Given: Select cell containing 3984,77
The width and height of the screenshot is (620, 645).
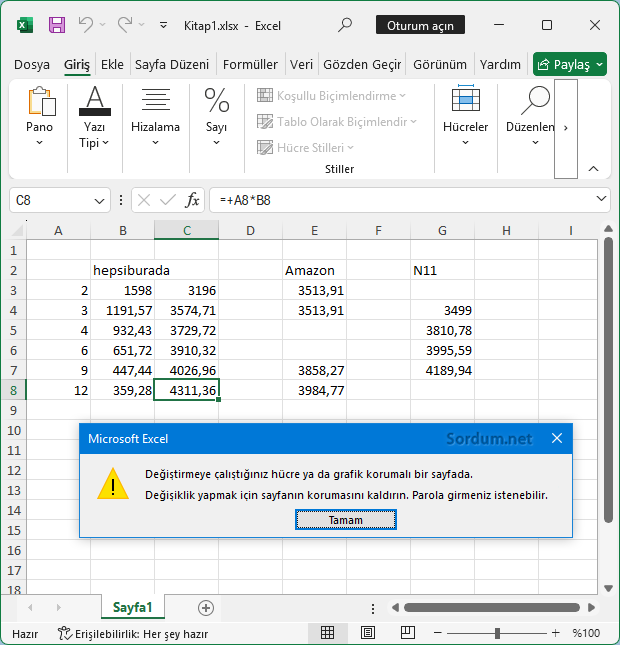Looking at the screenshot, I should pos(314,390).
